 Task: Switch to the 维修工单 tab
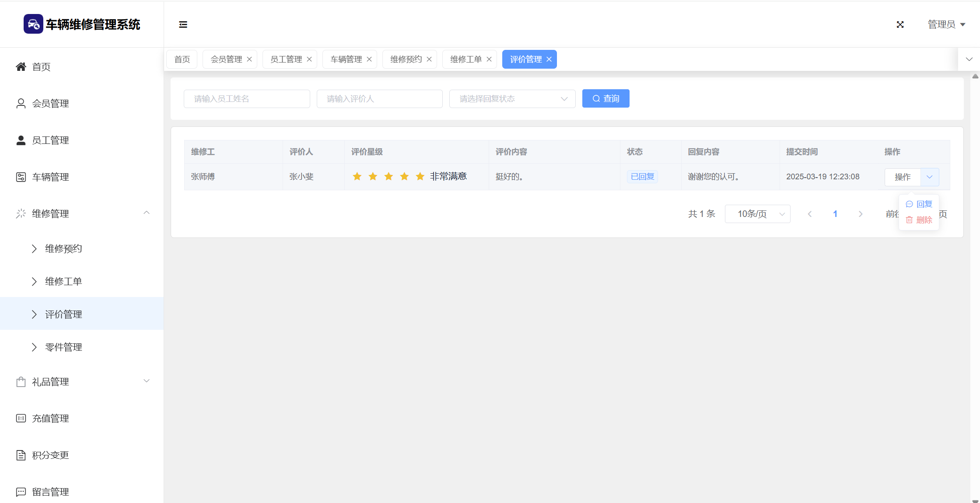point(465,59)
